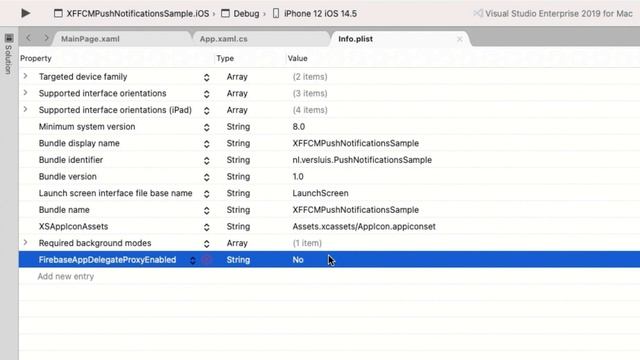Edit Minimum system version value 8.0
The height and width of the screenshot is (360, 640).
[299, 127]
